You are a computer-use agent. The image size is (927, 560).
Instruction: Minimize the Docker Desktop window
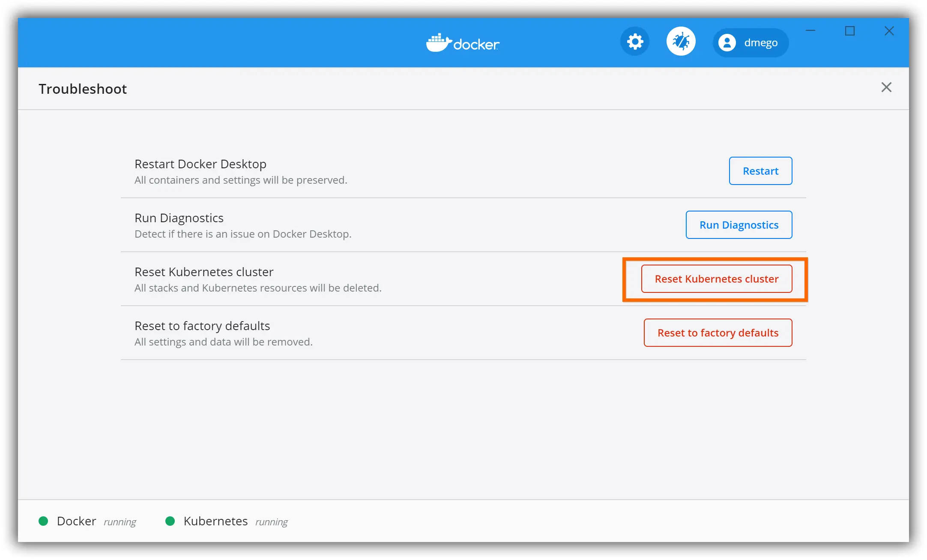tap(810, 31)
